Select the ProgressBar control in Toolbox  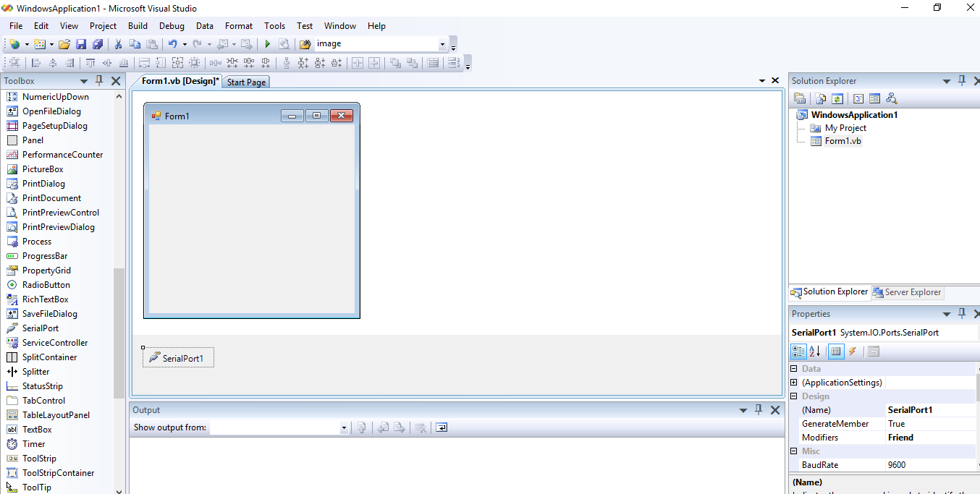[45, 256]
